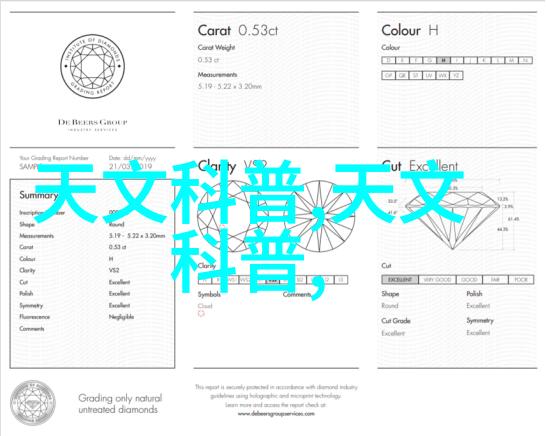Image resolution: width=546 pixels, height=436 pixels.
Task: Click the 'Carat' section heading
Action: pos(214,31)
